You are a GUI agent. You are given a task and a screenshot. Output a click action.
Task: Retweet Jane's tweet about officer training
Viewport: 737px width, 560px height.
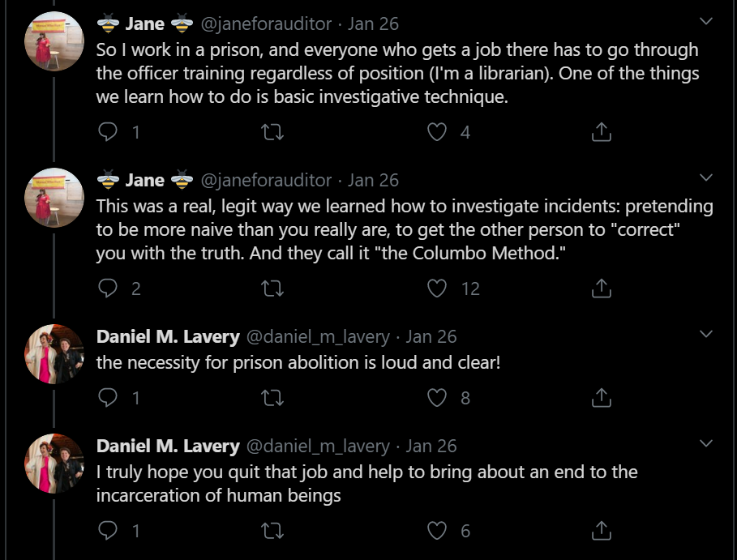(x=272, y=132)
